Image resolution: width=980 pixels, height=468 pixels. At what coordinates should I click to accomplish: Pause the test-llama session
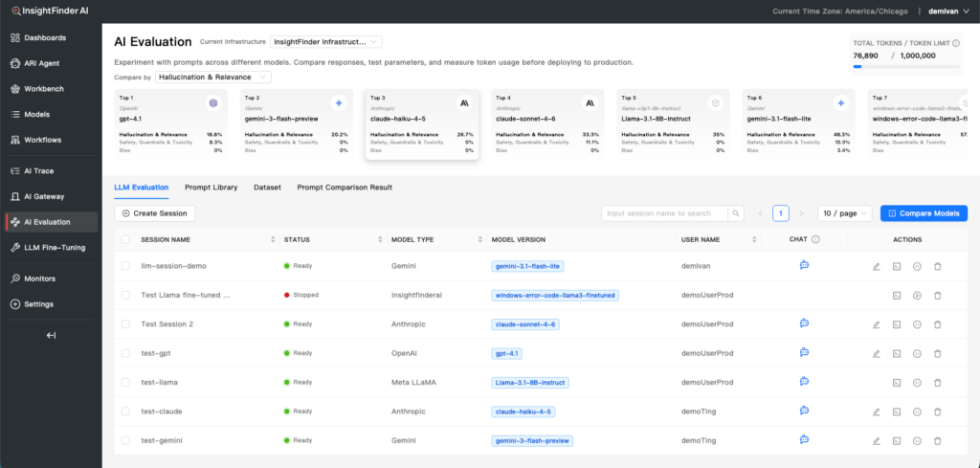(x=917, y=383)
